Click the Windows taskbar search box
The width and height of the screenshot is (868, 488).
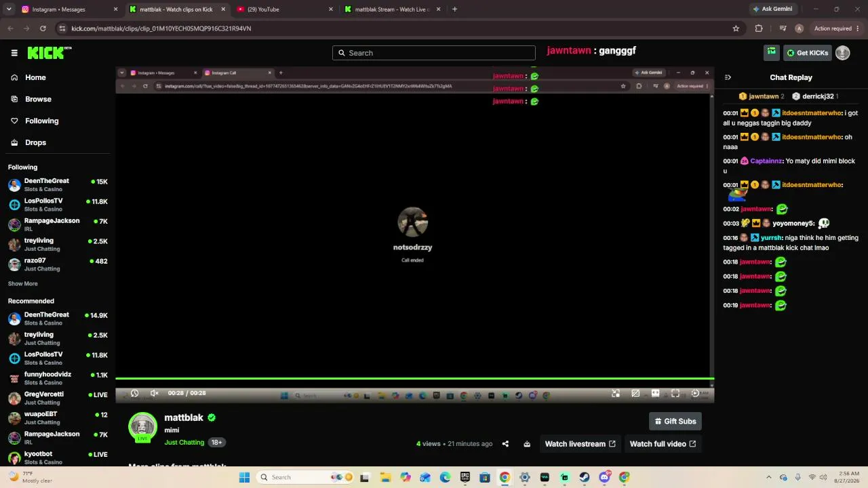click(x=304, y=477)
